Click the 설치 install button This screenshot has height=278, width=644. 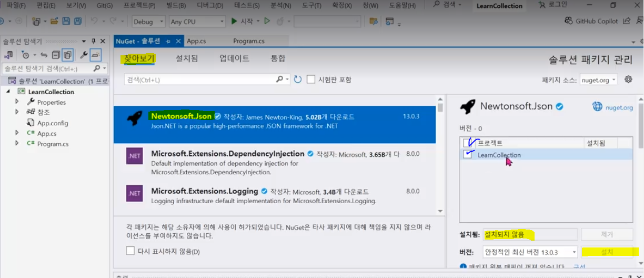[x=607, y=252]
